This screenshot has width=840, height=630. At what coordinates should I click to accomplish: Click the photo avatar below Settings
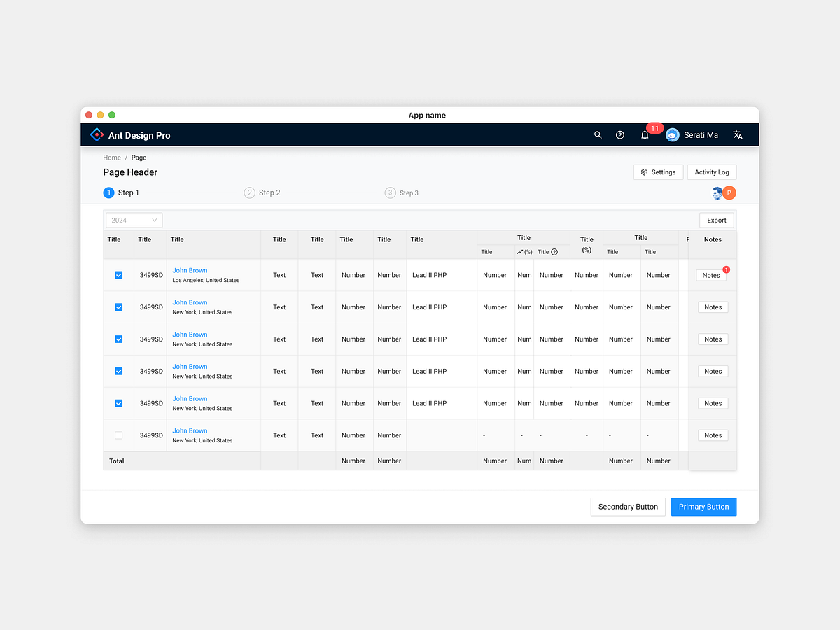[717, 193]
